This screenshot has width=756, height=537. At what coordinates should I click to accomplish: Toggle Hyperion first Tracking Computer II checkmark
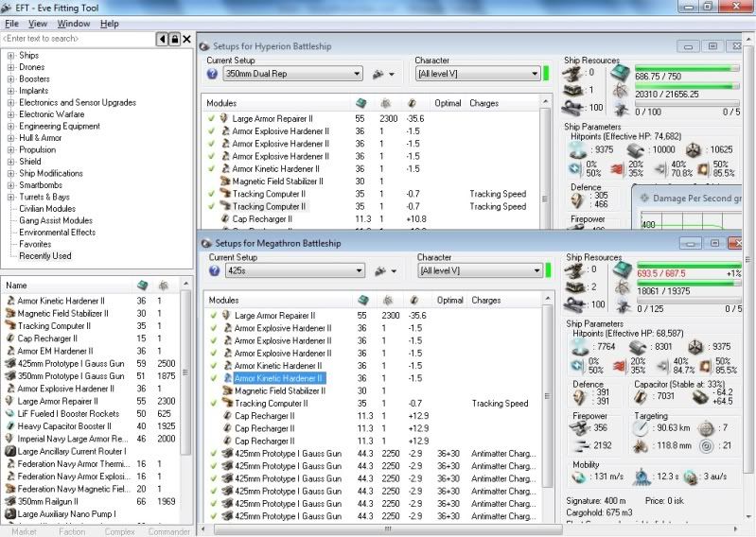tap(211, 194)
